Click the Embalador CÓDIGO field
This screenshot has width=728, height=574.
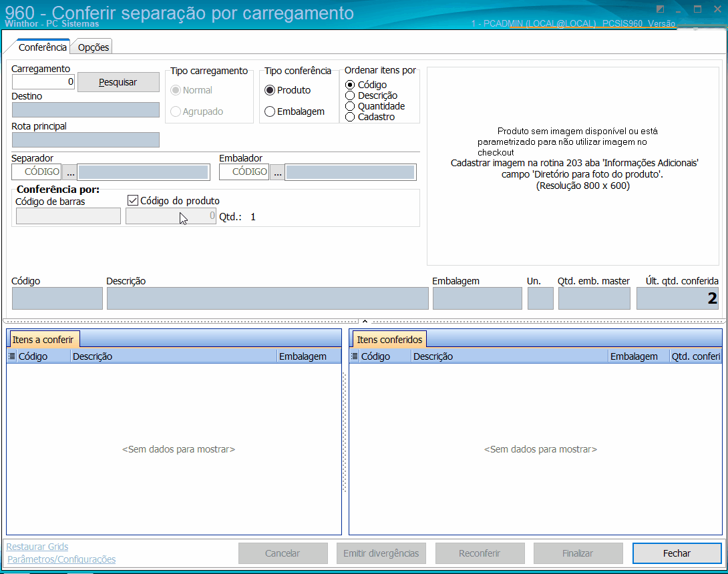tap(244, 172)
